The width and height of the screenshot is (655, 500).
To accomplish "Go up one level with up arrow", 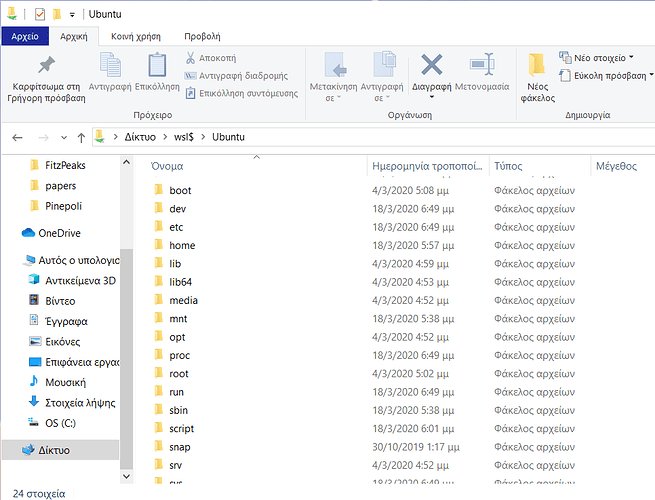I will tap(81, 137).
